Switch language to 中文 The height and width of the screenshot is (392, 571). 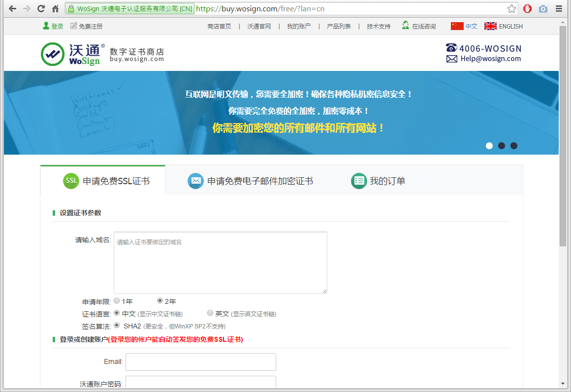471,27
